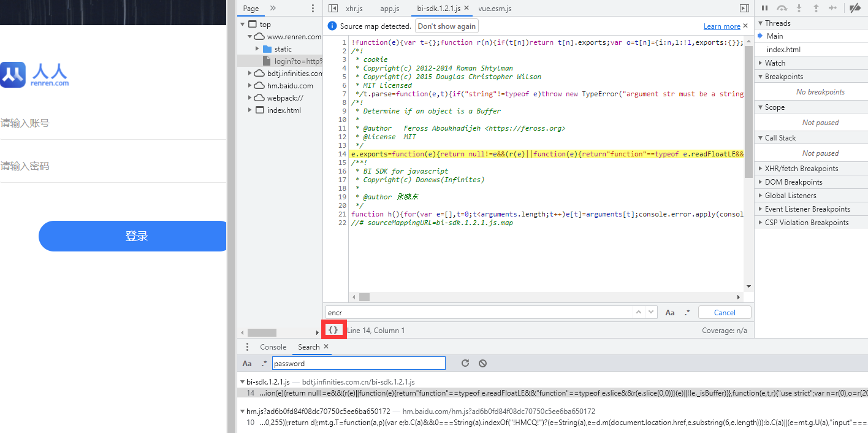868x433 pixels.
Task: Open more options menu in Page panel
Action: (313, 9)
